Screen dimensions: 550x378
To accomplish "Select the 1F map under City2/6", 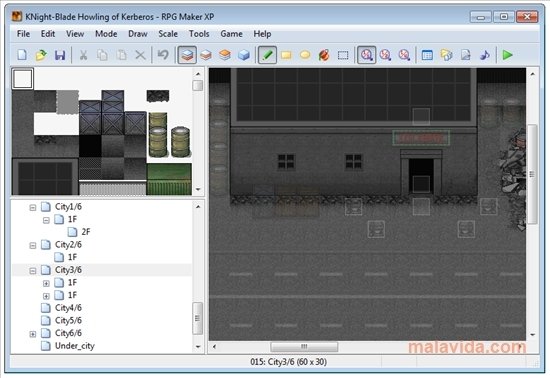I will (72, 257).
